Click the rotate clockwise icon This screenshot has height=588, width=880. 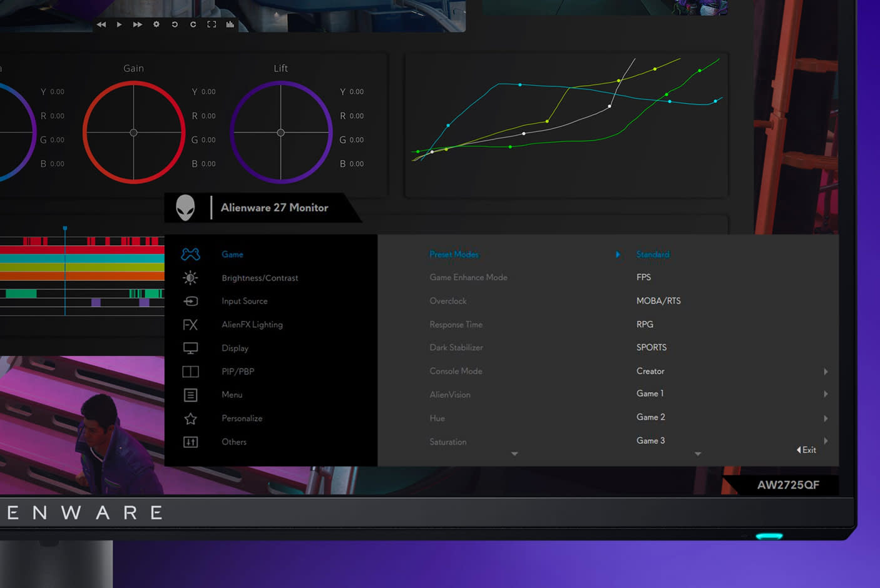[193, 24]
